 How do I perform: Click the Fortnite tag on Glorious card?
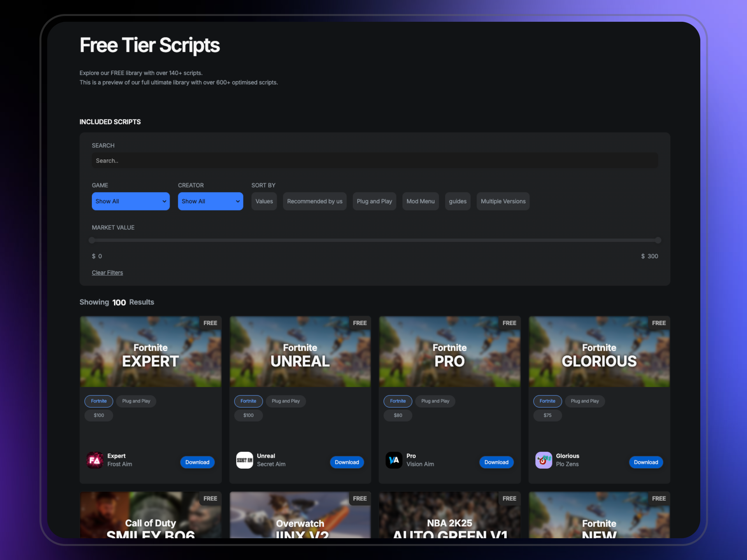click(x=547, y=401)
